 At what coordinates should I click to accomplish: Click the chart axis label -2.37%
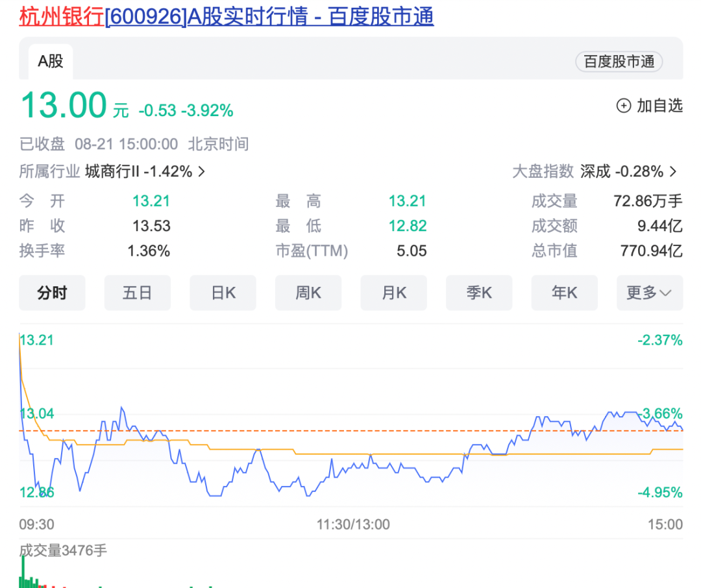[x=660, y=340]
